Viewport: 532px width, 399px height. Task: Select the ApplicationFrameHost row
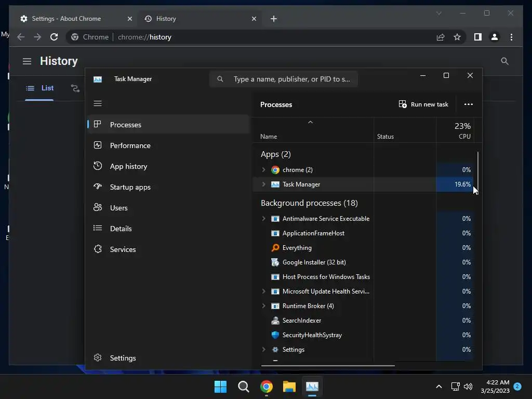point(363,233)
